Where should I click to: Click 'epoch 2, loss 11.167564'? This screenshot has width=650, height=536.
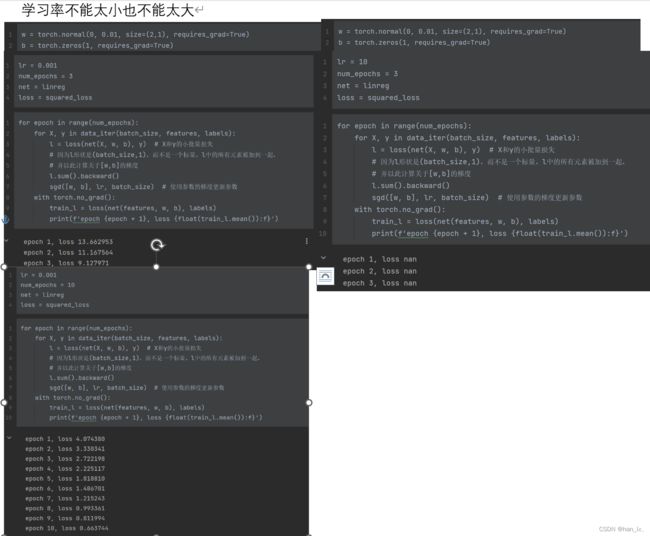click(68, 252)
